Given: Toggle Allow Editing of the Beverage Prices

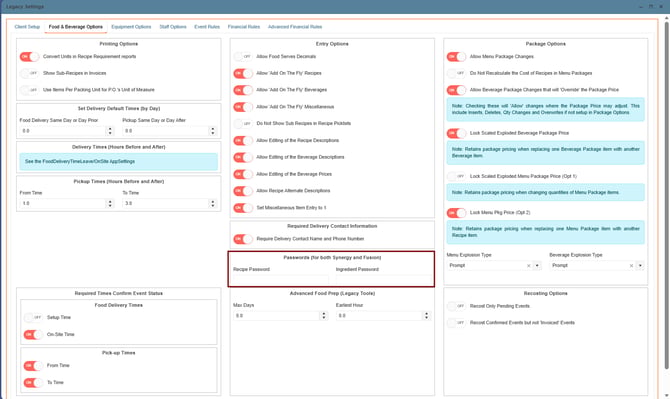Looking at the screenshot, I should [x=243, y=174].
